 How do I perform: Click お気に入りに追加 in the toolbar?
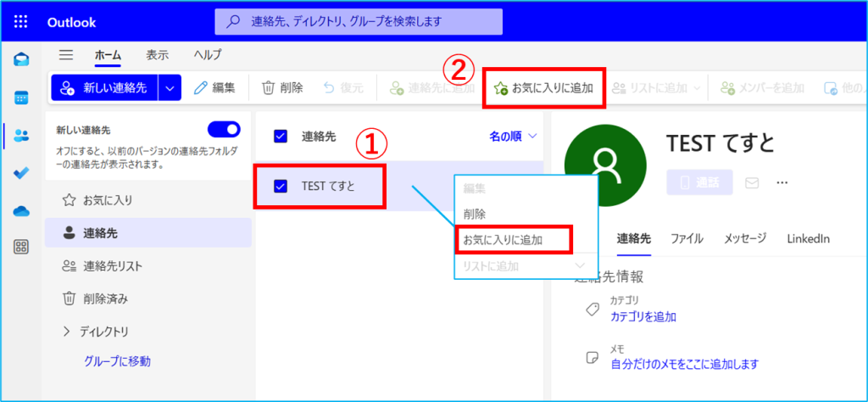click(543, 87)
